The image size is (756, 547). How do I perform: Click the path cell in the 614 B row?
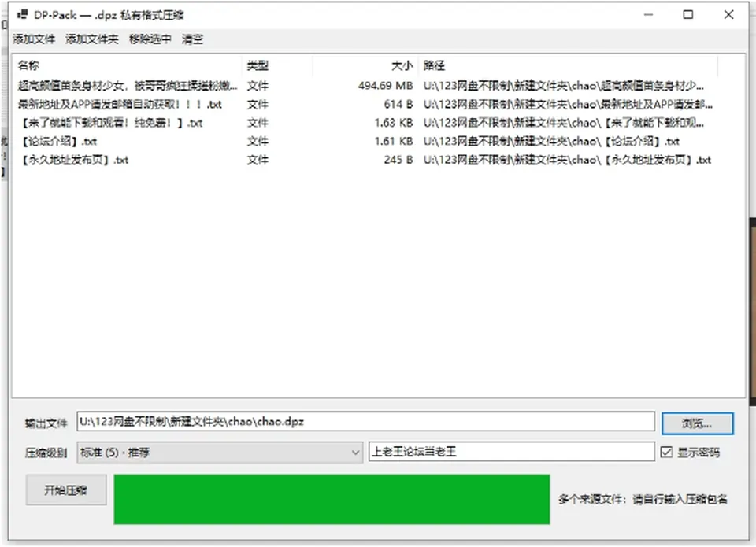tap(568, 104)
